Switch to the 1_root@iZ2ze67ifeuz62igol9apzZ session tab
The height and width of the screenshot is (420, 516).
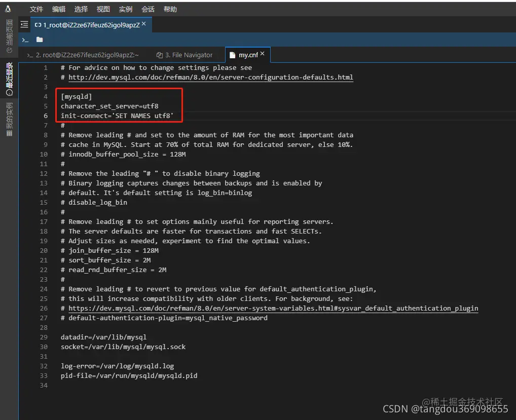point(91,25)
